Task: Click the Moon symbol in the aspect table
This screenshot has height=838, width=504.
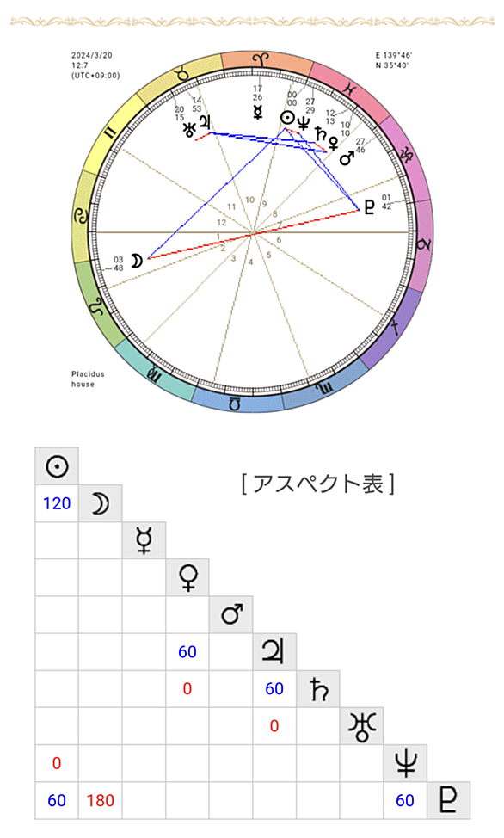Action: point(101,503)
